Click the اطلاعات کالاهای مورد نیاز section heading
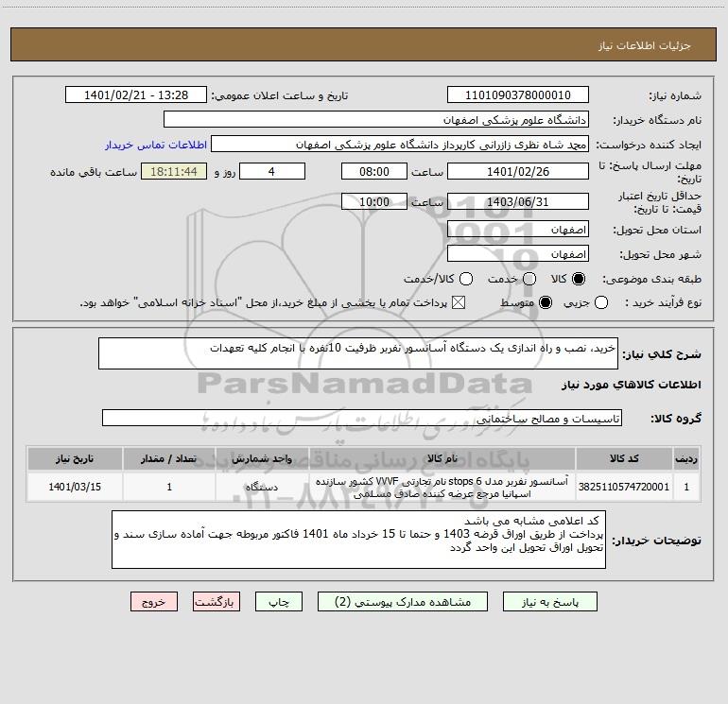The image size is (728, 704). pos(631,385)
